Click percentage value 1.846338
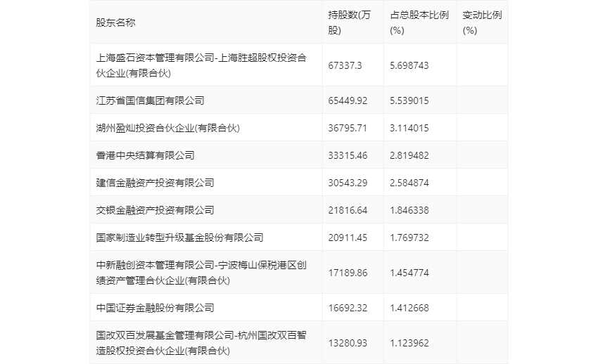 (409, 210)
